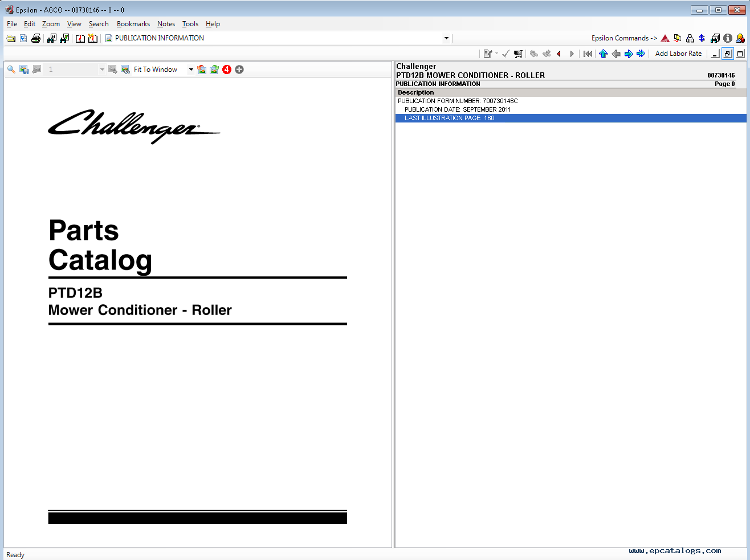Image resolution: width=750 pixels, height=560 pixels.
Task: Click the red AGCO triangle logo icon
Action: click(x=665, y=38)
